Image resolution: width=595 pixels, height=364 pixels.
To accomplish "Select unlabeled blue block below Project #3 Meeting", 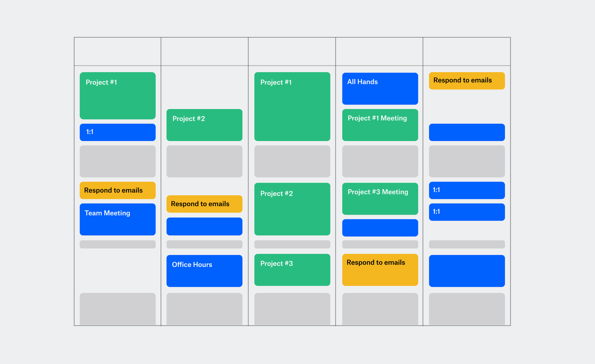I will pos(380,228).
